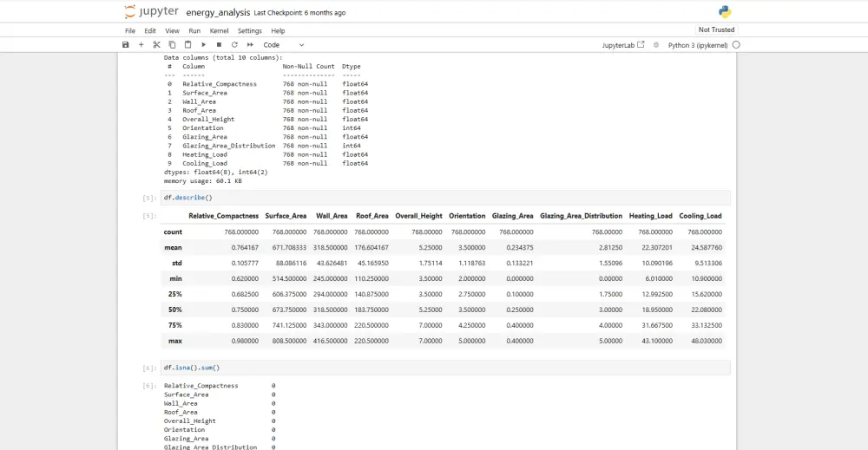
Task: Open the File menu
Action: [130, 30]
